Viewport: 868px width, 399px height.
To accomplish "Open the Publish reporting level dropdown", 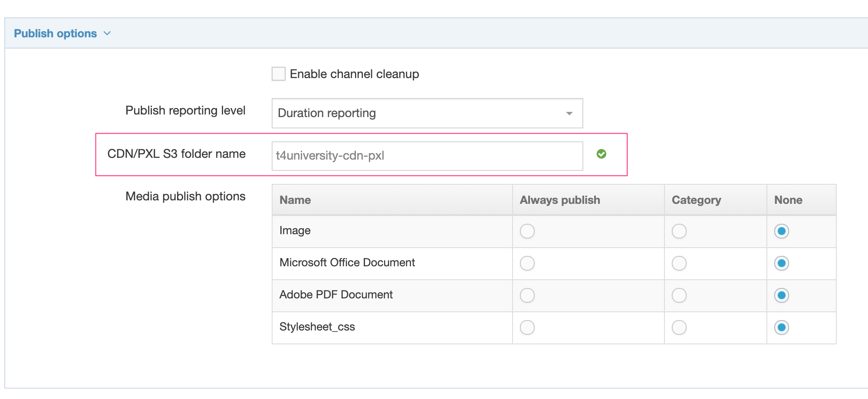I will (x=427, y=113).
